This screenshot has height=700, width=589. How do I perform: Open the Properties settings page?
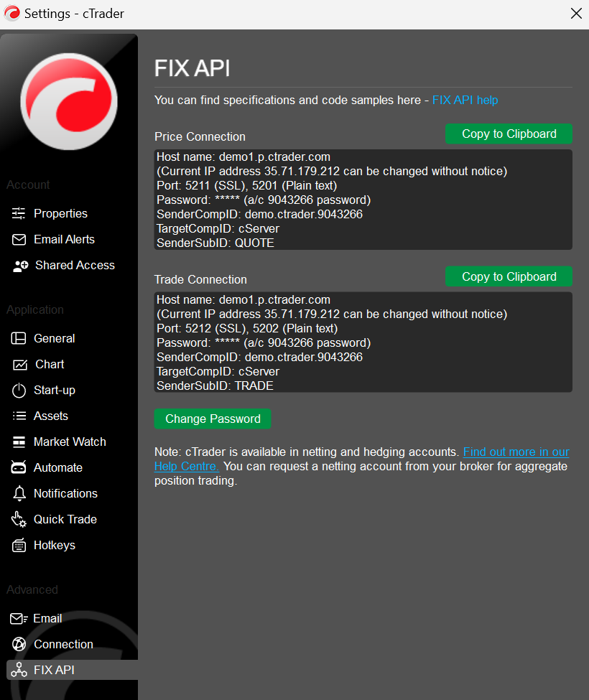pos(61,213)
